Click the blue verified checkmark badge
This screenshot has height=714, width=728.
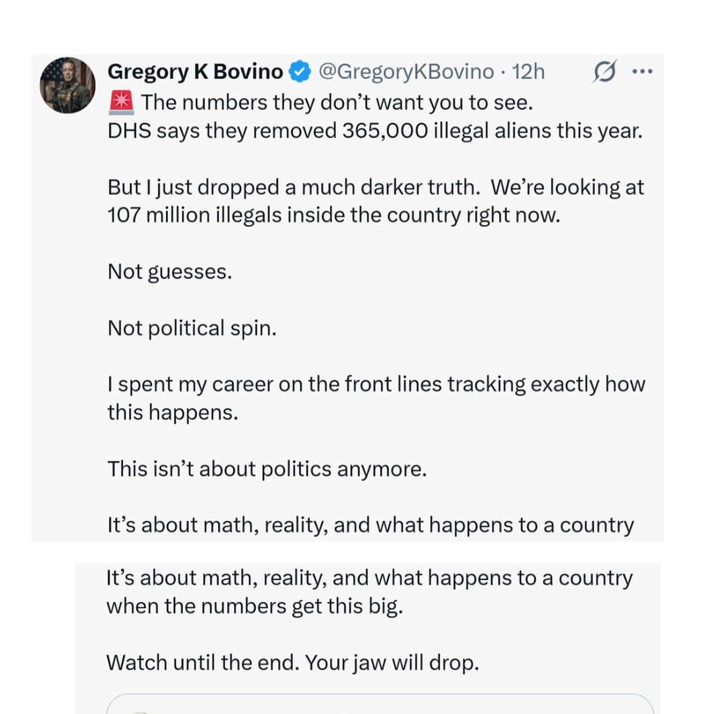pos(300,72)
